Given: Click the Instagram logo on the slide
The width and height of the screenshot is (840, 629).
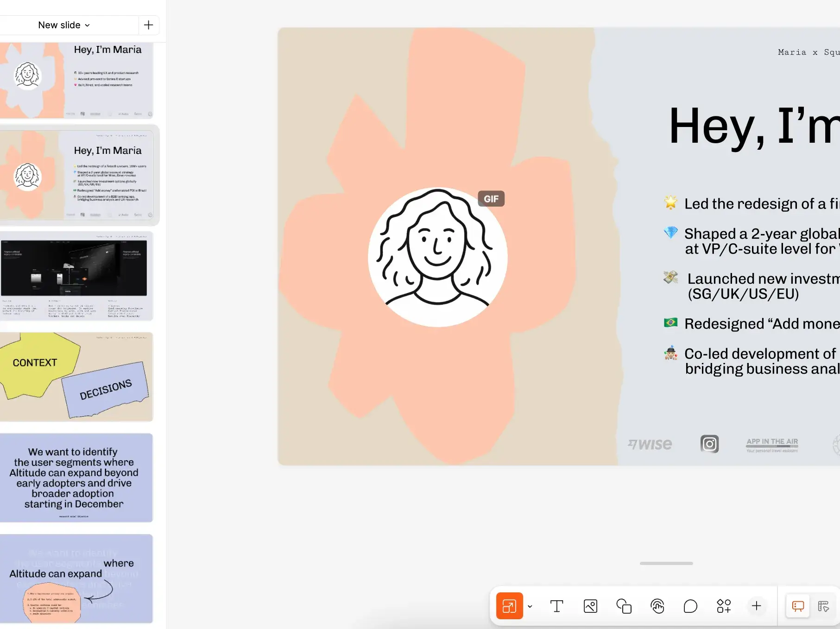Looking at the screenshot, I should (x=709, y=444).
